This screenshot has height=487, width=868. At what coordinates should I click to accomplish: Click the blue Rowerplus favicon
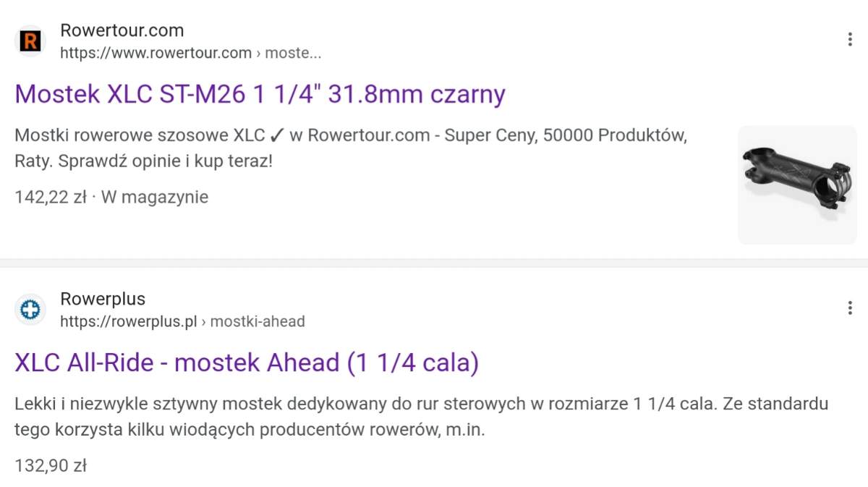click(x=30, y=310)
